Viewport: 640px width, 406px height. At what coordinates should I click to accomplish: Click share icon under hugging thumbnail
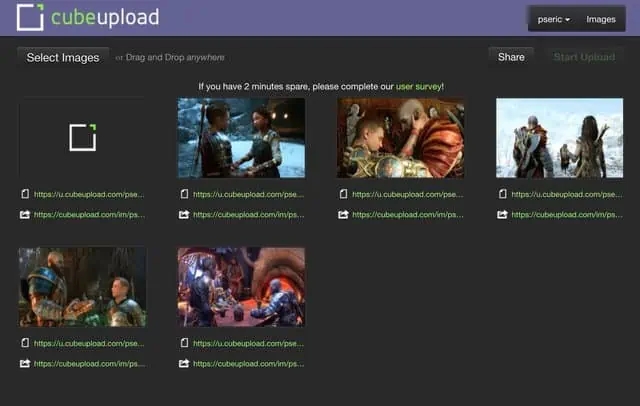coord(343,214)
